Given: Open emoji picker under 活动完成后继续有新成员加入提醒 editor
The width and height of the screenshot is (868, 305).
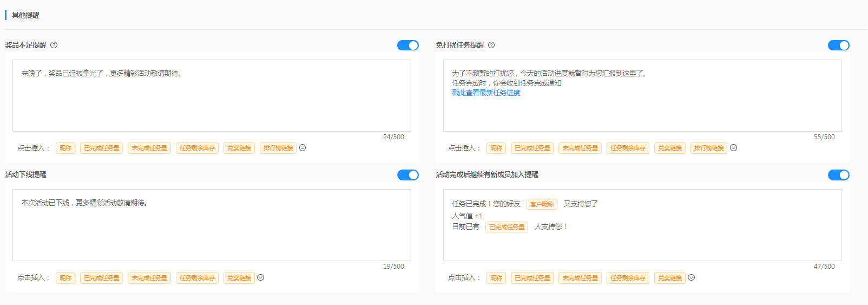Looking at the screenshot, I should (x=691, y=277).
